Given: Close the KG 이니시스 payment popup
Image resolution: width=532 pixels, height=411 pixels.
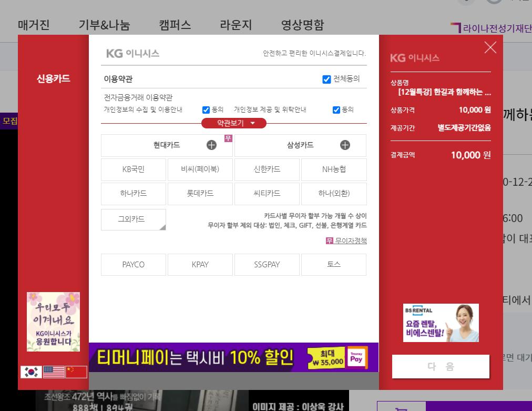Looking at the screenshot, I should tap(490, 47).
